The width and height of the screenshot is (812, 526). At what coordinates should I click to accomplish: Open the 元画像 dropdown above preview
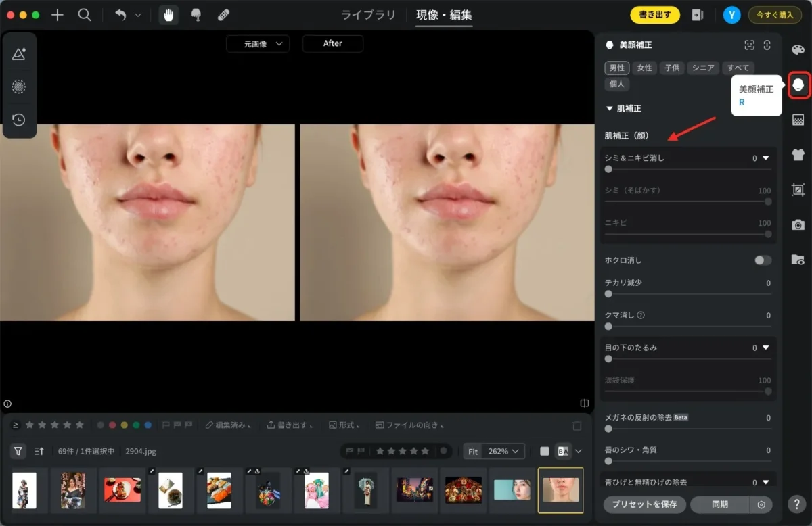click(258, 43)
